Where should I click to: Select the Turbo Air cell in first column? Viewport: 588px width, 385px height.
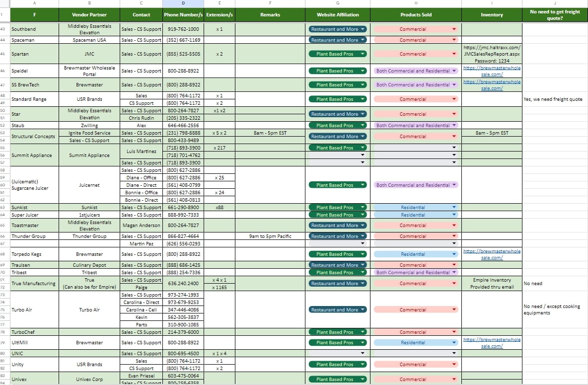[x=34, y=310]
